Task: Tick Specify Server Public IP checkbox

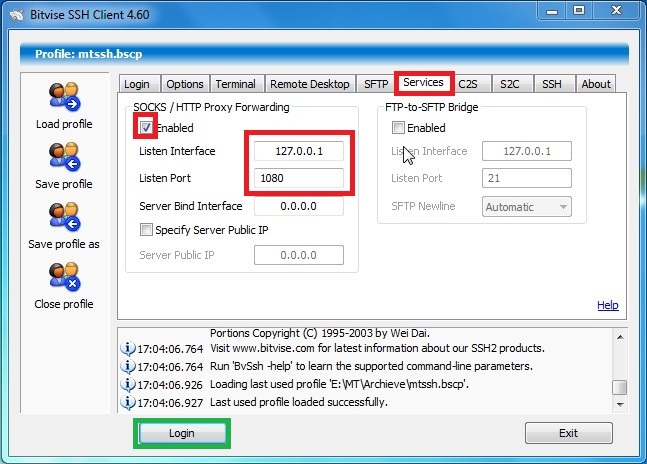Action: (146, 229)
